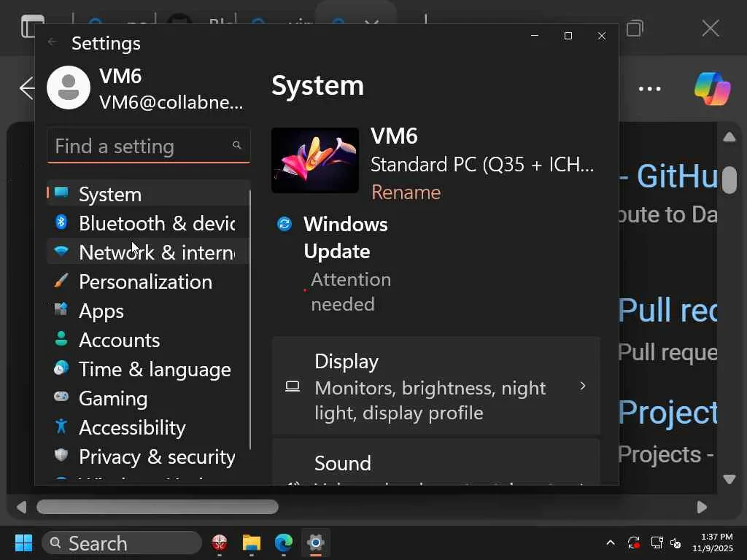Image resolution: width=747 pixels, height=560 pixels.
Task: Click the browser horizontal scrollbar
Action: (158, 507)
